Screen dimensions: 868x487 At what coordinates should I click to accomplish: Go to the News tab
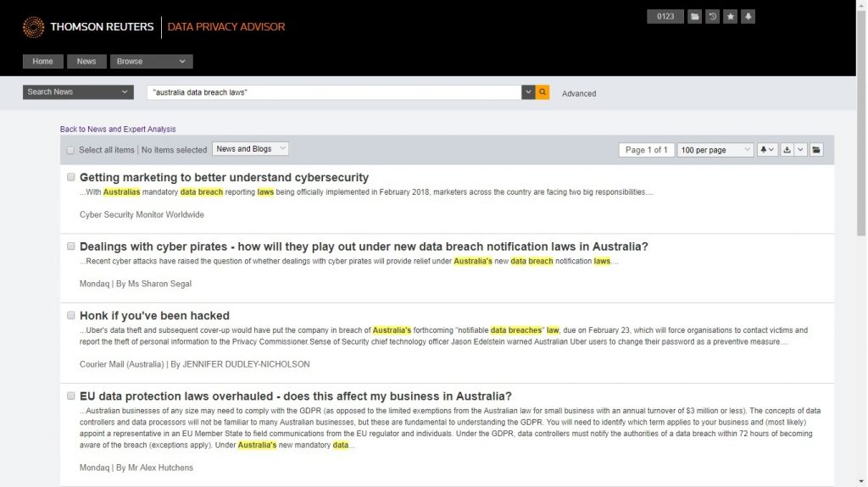(x=86, y=62)
